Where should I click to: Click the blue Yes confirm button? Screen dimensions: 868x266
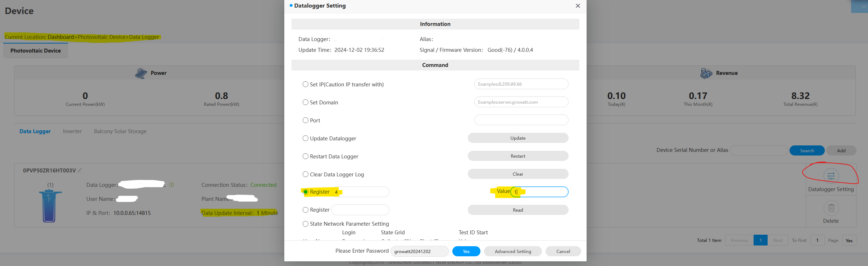click(x=466, y=251)
